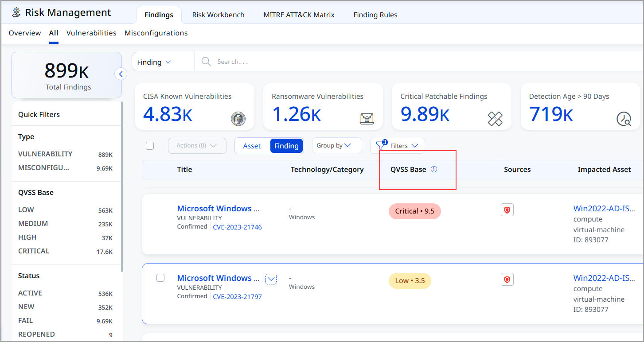Open the Finding search-type dropdown
Viewport: 644px width, 342px height.
pos(154,62)
